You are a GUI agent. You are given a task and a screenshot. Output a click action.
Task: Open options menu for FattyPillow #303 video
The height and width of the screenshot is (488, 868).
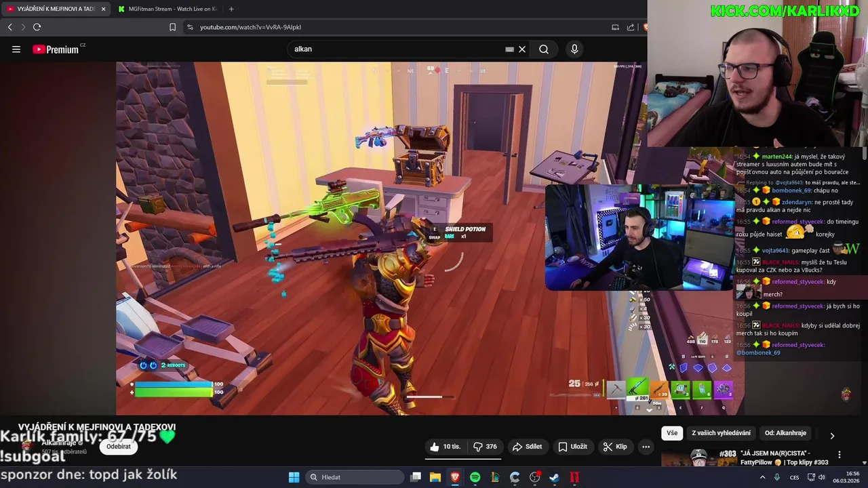click(x=840, y=455)
